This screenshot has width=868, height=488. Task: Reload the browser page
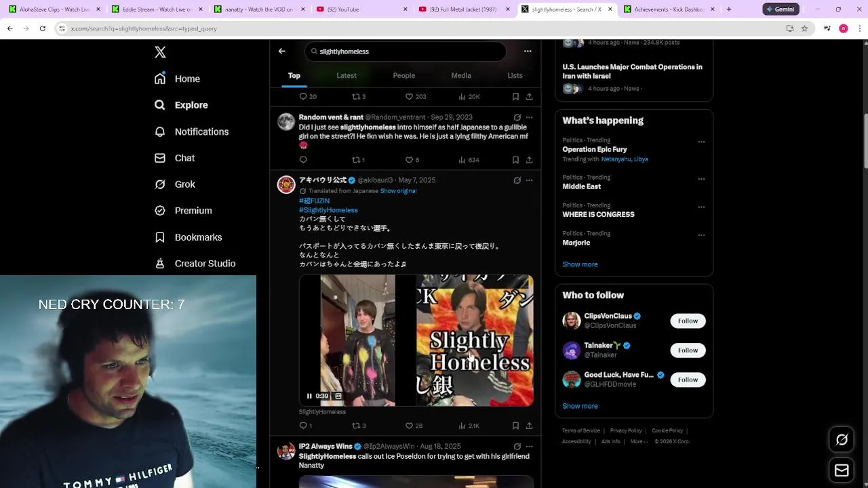(x=42, y=28)
